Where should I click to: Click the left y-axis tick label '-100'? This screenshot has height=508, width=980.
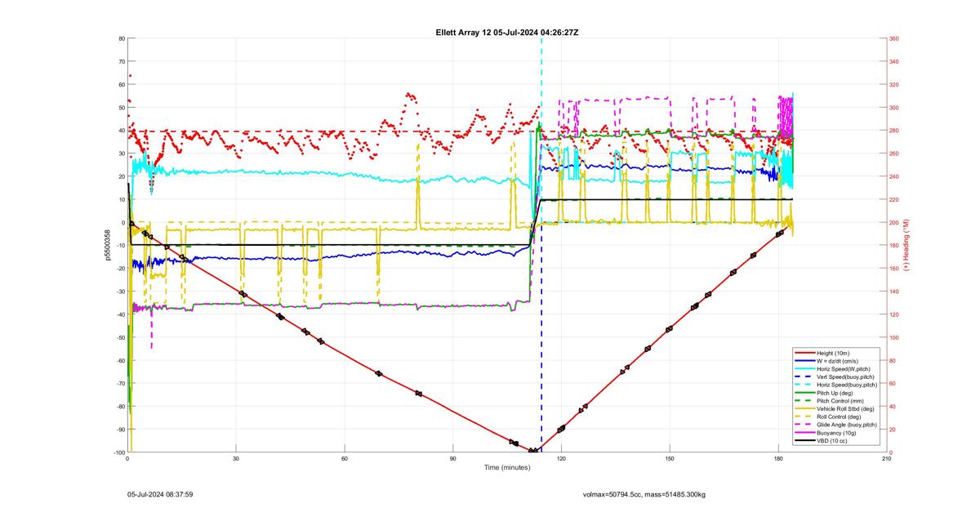coord(118,452)
